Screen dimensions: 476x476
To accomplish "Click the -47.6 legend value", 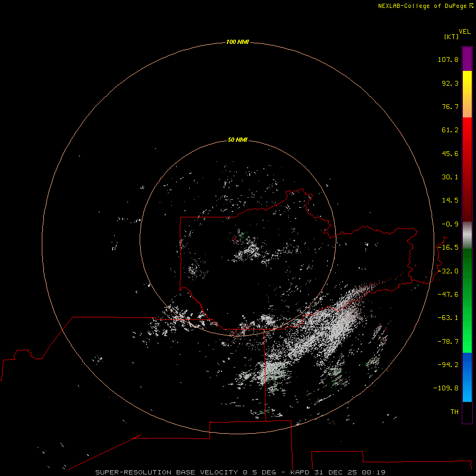I will click(x=448, y=295).
